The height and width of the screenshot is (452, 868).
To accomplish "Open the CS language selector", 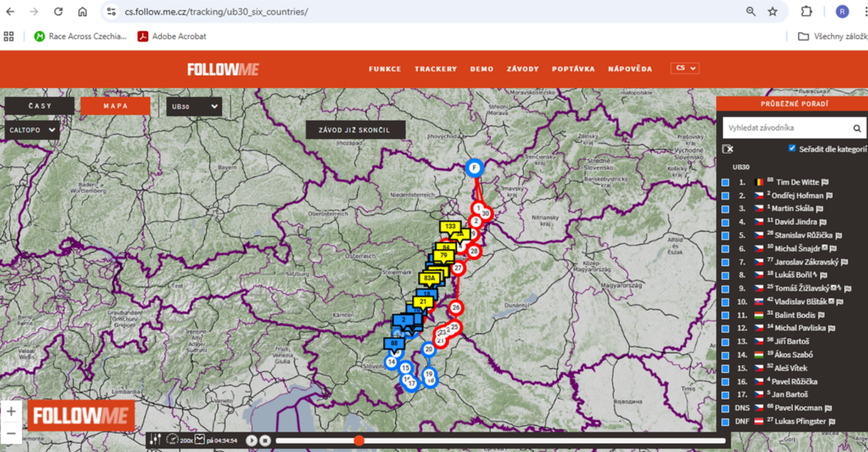I will tap(684, 69).
